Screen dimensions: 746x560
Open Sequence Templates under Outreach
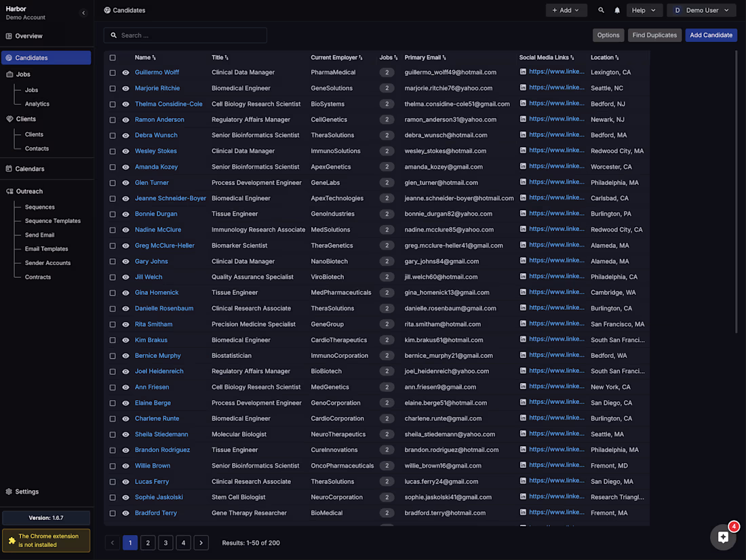(53, 221)
